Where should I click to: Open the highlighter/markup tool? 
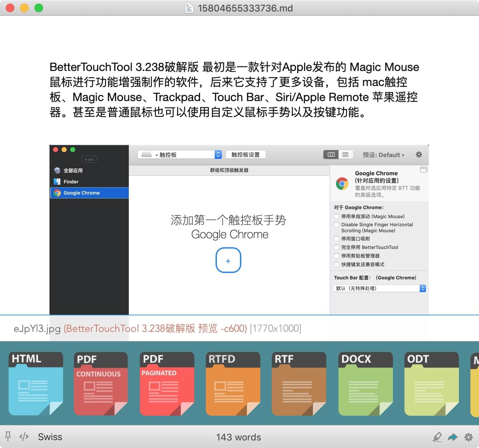[437, 437]
